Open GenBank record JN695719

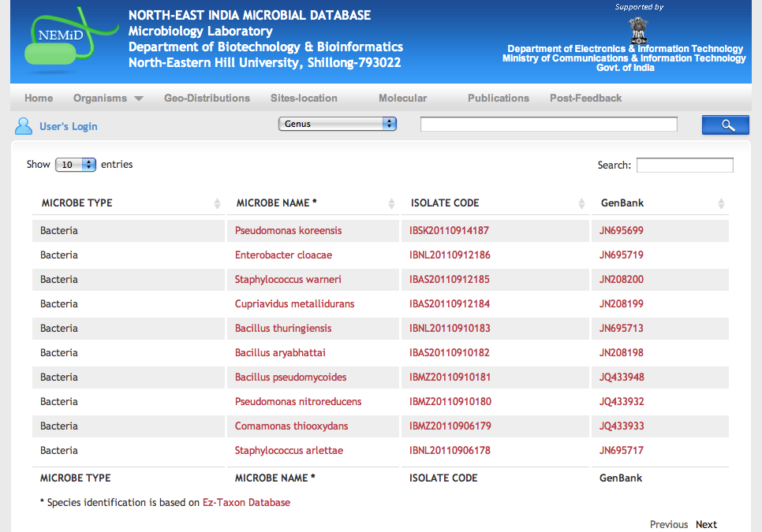tap(621, 255)
